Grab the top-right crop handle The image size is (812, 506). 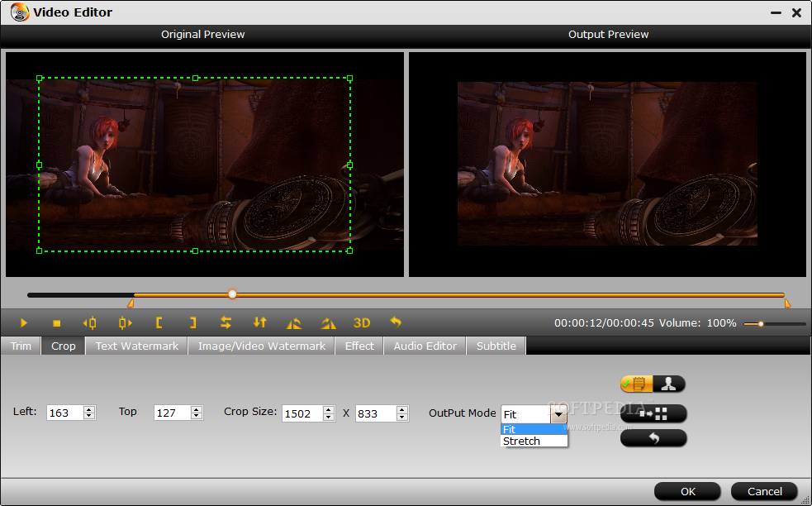pyautogui.click(x=350, y=79)
